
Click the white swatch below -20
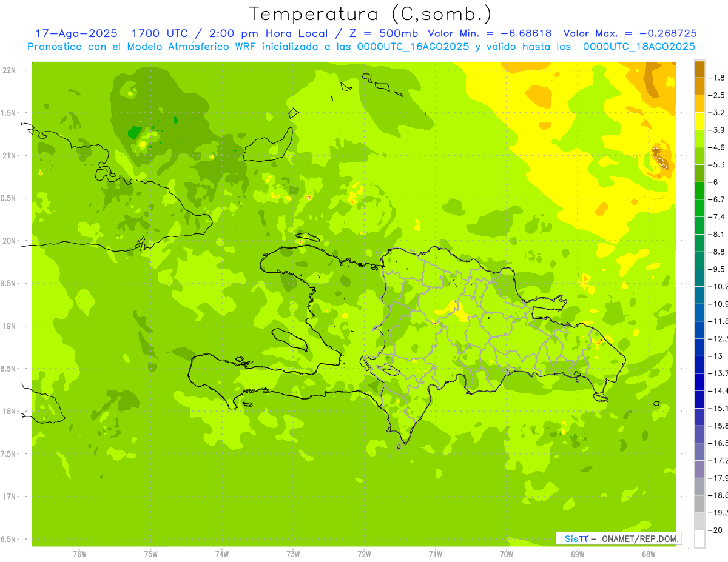pyautogui.click(x=699, y=539)
